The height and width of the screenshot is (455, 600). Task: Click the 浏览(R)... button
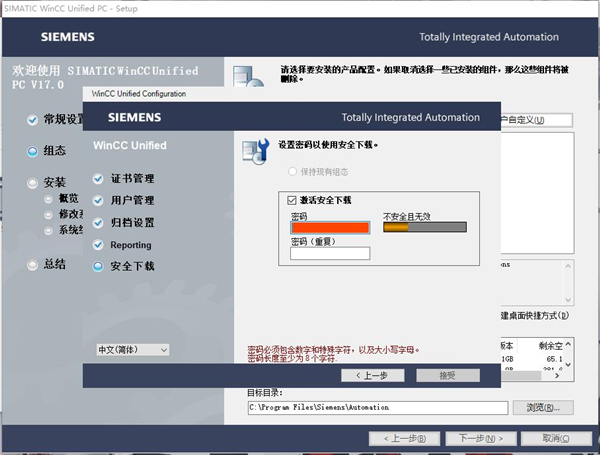543,408
